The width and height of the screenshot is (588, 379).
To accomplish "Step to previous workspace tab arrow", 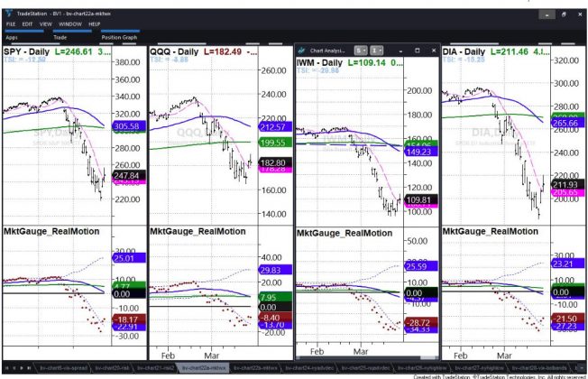I will pyautogui.click(x=14, y=368).
